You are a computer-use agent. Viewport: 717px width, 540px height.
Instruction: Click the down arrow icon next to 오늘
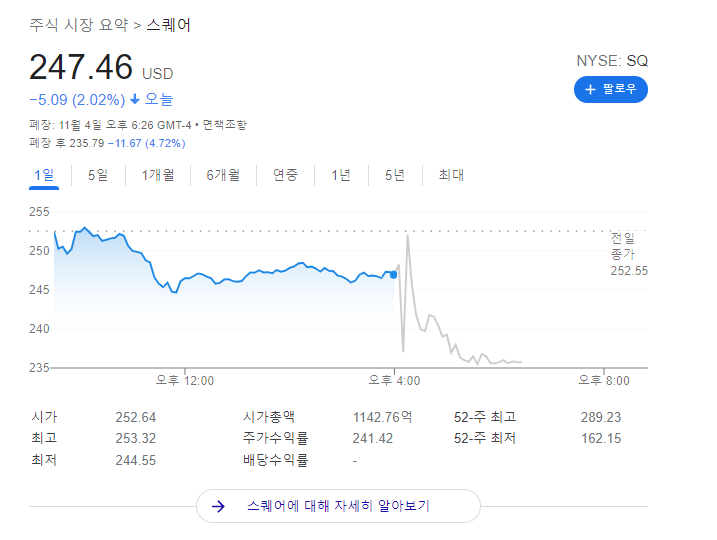coord(135,99)
